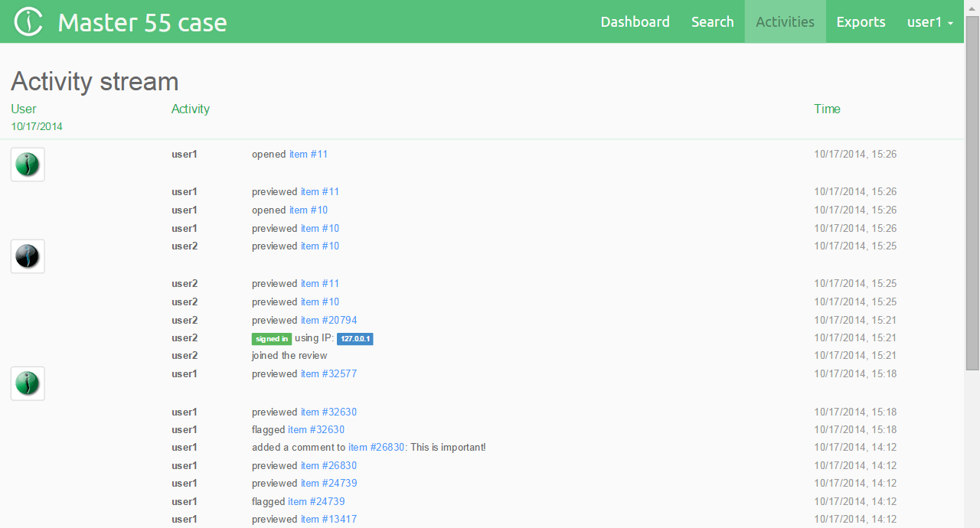Click the topmost green user1 avatar
The height and width of the screenshot is (528, 980).
click(28, 165)
